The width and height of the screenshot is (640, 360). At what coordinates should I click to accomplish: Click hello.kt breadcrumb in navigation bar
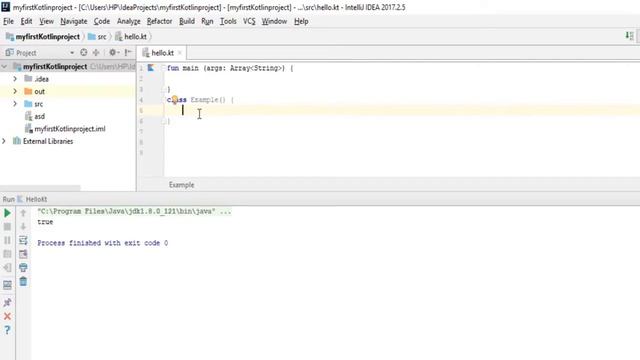click(131, 37)
